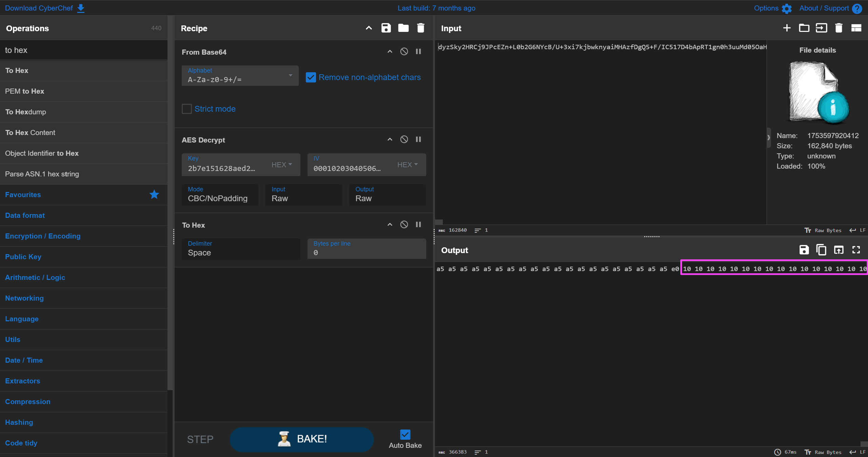Viewport: 868px width, 457px height.
Task: Set breakpoint on AES Decrypt
Action: (418, 139)
